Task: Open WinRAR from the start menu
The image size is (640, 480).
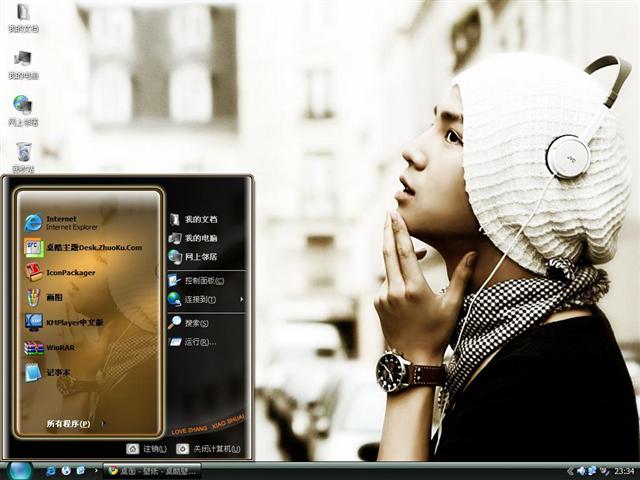Action: (x=50, y=348)
